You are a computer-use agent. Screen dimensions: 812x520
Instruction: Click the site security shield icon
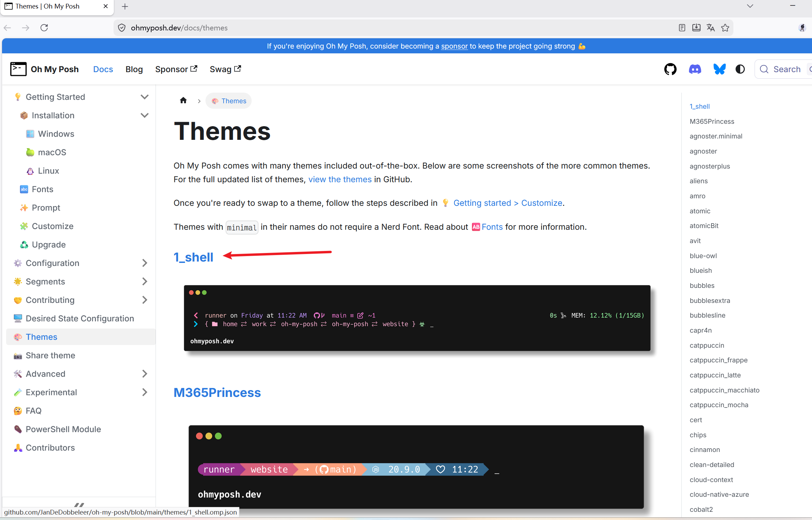122,28
